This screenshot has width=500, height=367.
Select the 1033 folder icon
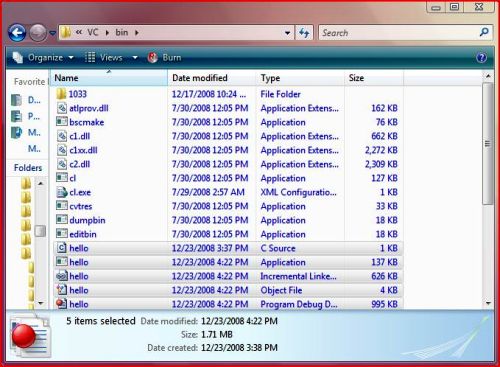[61, 94]
